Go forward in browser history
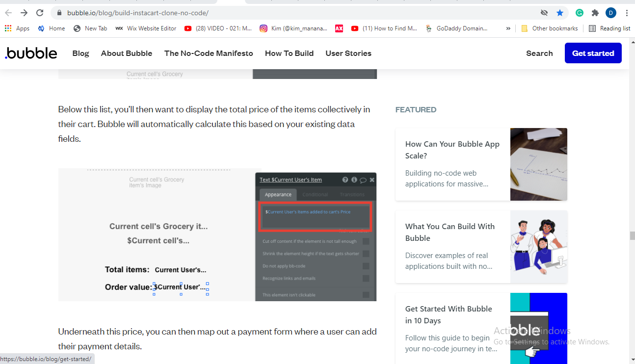 pyautogui.click(x=24, y=13)
